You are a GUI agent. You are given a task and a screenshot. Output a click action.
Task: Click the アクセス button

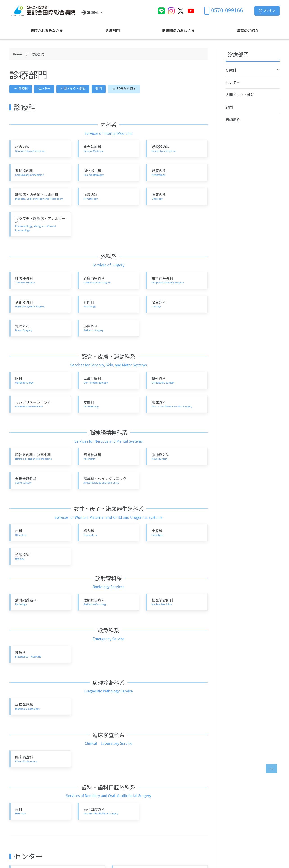point(267,11)
